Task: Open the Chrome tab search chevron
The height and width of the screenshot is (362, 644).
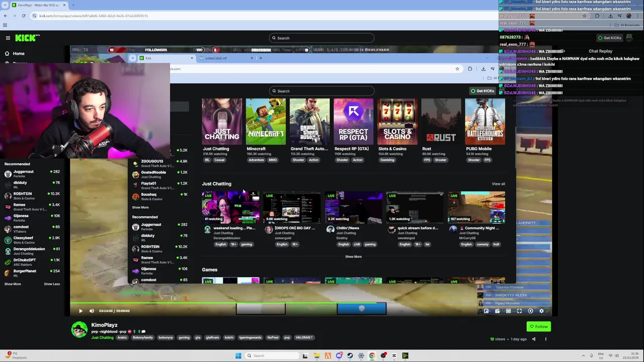Action: click(x=5, y=5)
